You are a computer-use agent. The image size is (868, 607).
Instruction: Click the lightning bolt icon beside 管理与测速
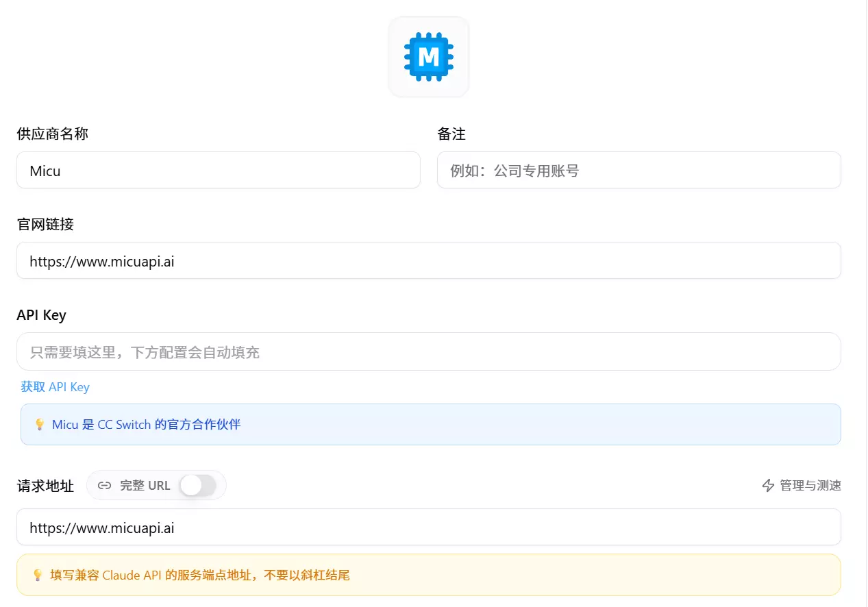tap(769, 486)
